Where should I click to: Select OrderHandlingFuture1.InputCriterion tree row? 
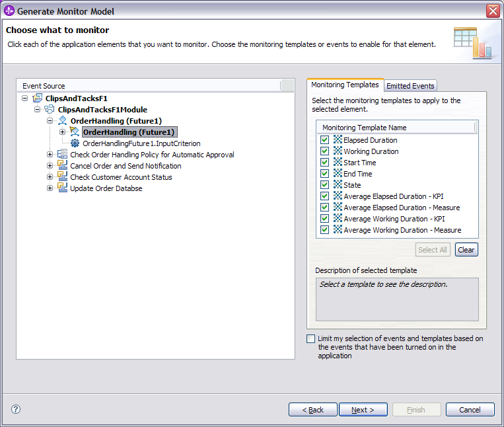(141, 143)
